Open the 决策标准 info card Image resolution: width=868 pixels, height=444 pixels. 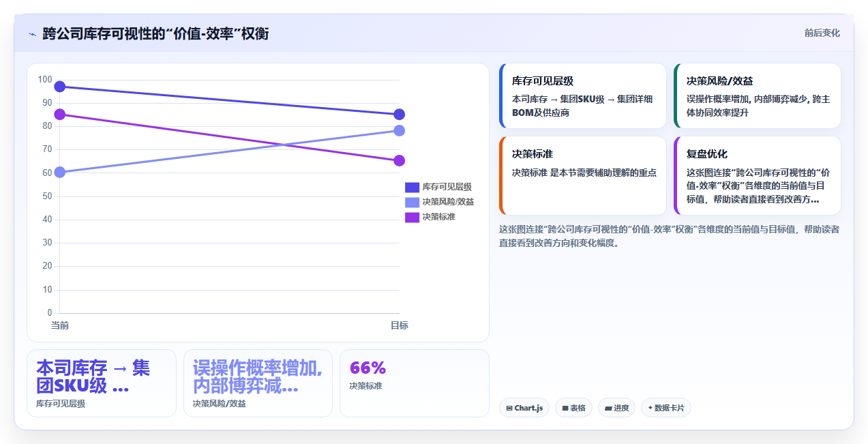click(x=583, y=176)
